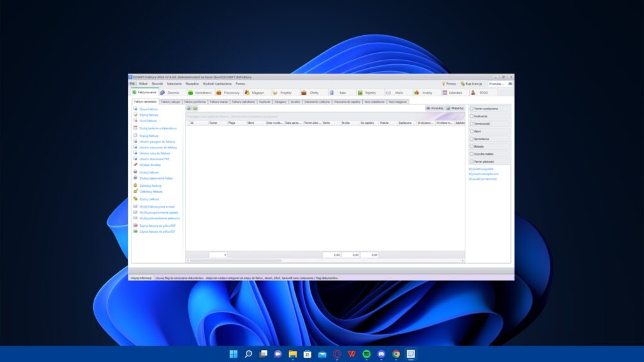Enable the Termin wystawienia filter checkbox

click(x=472, y=109)
